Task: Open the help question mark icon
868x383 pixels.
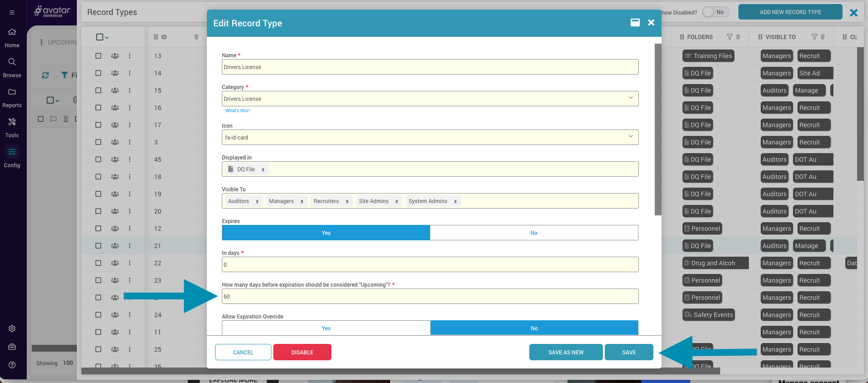Action: click(x=12, y=365)
